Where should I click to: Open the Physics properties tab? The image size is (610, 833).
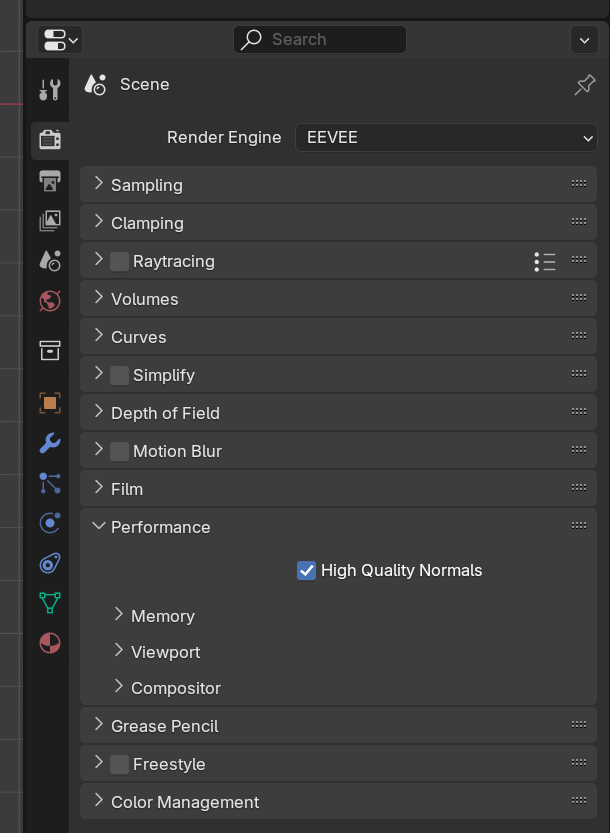point(50,523)
